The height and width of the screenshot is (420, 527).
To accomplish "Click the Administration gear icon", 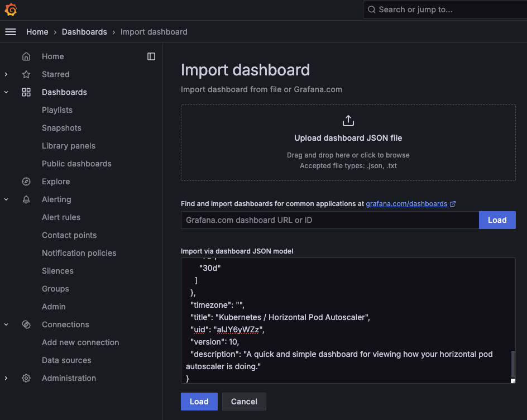I will [26, 378].
